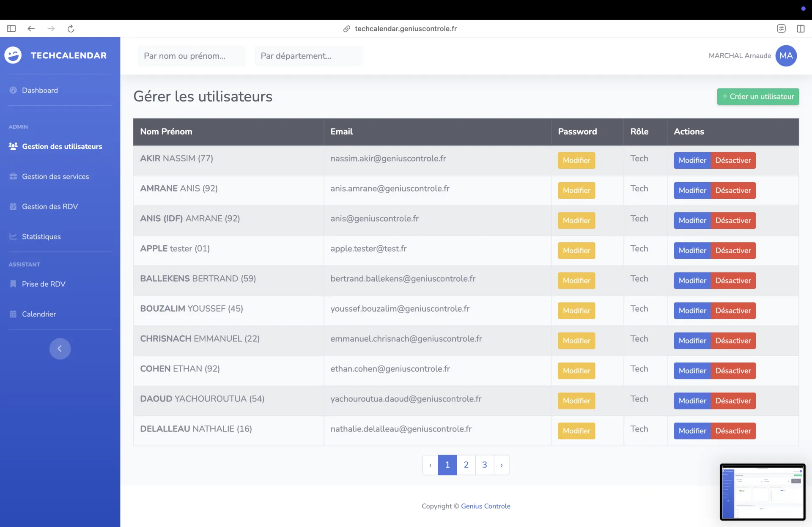
Task: Collapse the sidebar with the round chevron button
Action: point(60,349)
